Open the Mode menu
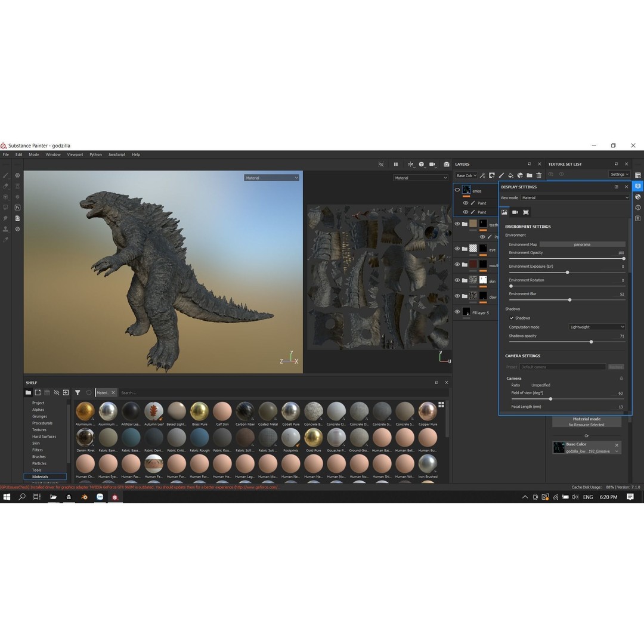This screenshot has height=644, width=644. pos(34,155)
